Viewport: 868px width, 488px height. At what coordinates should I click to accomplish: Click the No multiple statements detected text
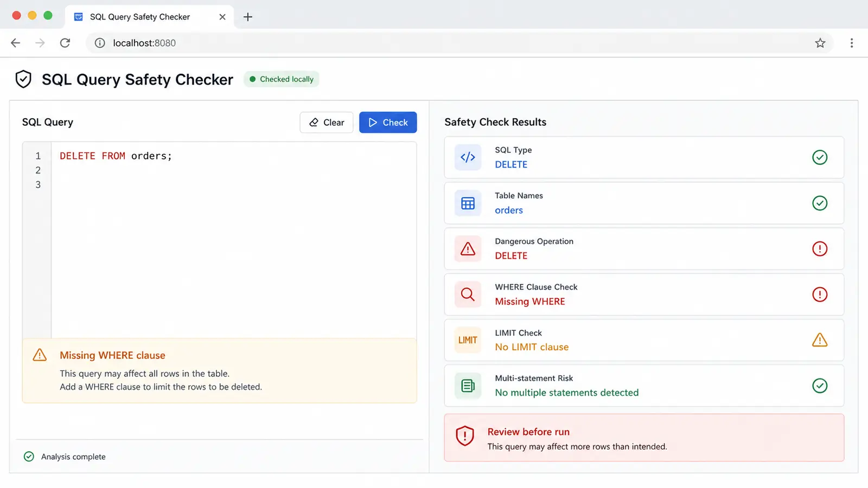click(x=567, y=393)
